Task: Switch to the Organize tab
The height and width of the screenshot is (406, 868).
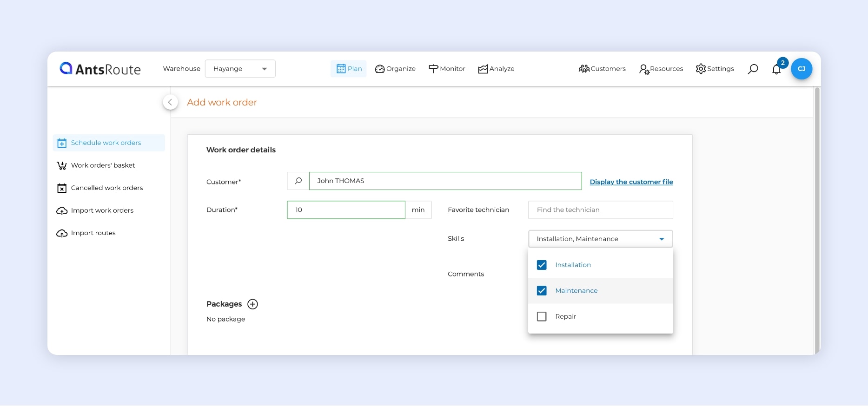Action: click(395, 69)
